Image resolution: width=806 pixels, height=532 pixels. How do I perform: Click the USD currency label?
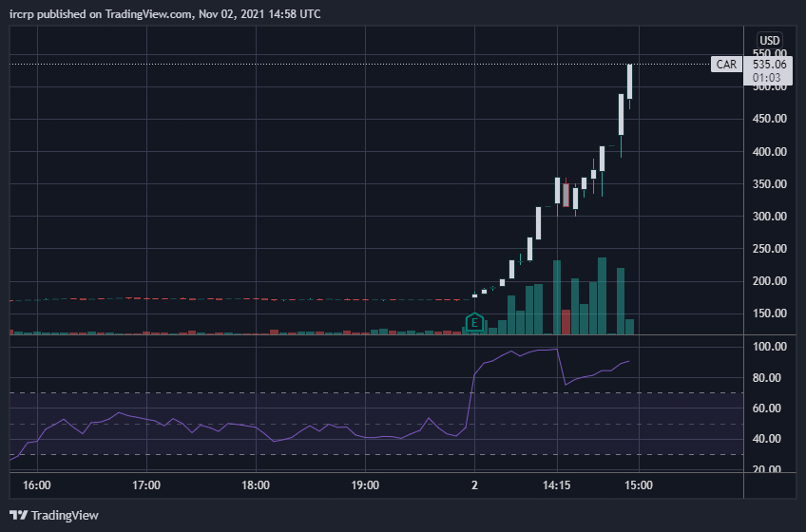point(770,41)
